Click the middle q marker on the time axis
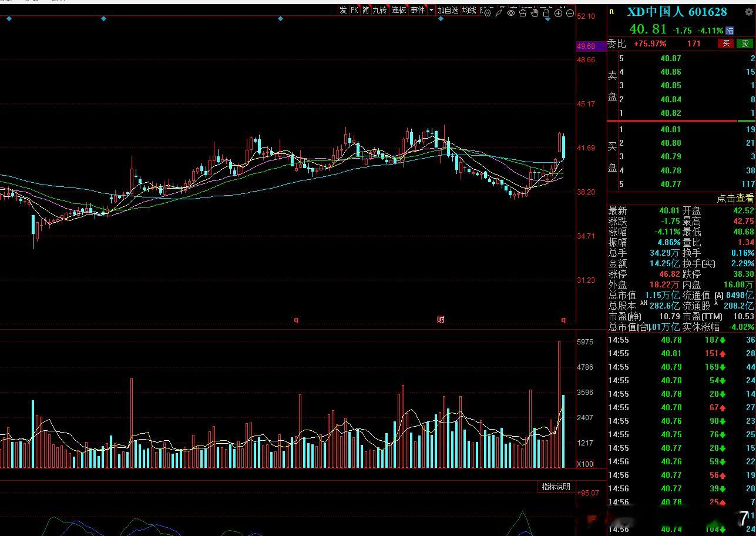Viewport: 756px width, 536px height. click(296, 320)
